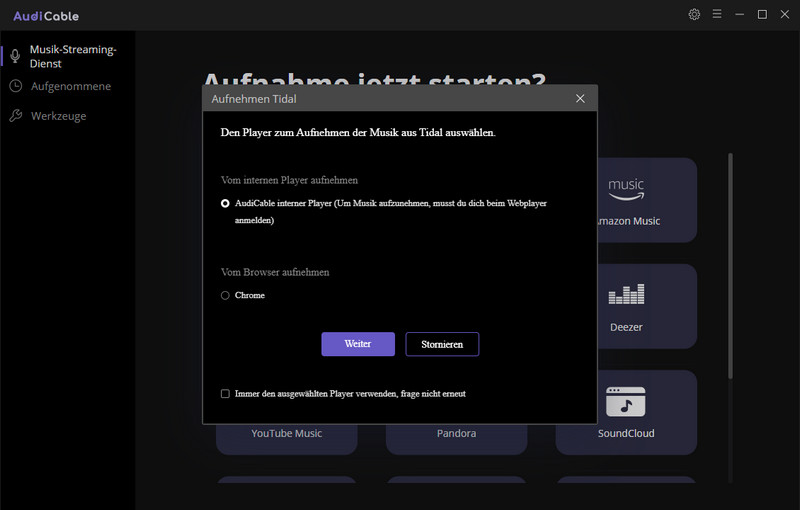Click the Amazon Music logo icon

tap(626, 189)
